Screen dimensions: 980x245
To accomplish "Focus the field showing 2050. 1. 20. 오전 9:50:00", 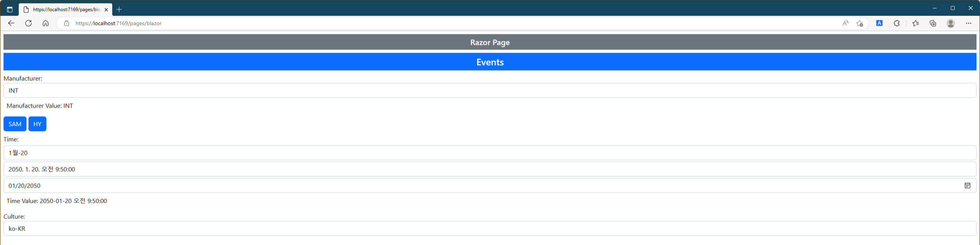I will point(490,169).
